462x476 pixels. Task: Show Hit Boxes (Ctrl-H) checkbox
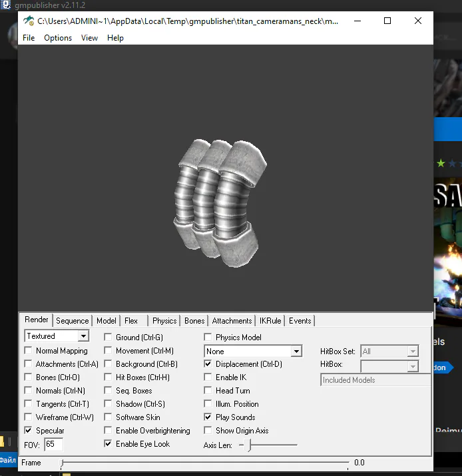[108, 377]
